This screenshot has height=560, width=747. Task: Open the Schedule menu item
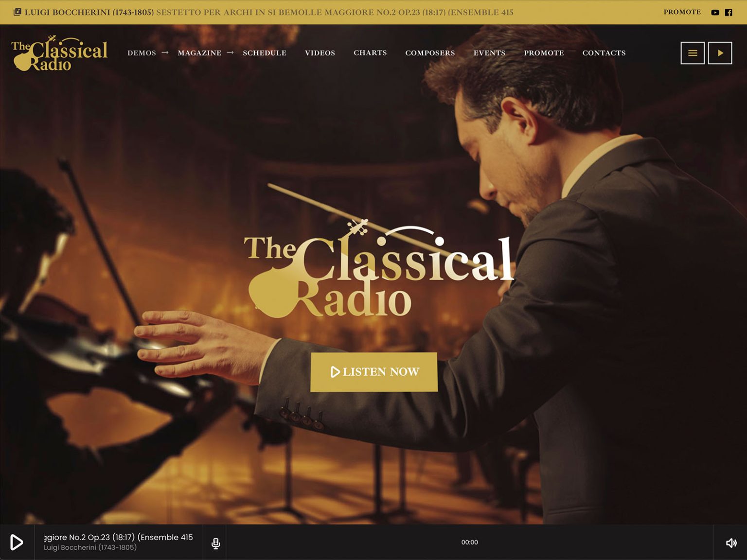coord(265,53)
